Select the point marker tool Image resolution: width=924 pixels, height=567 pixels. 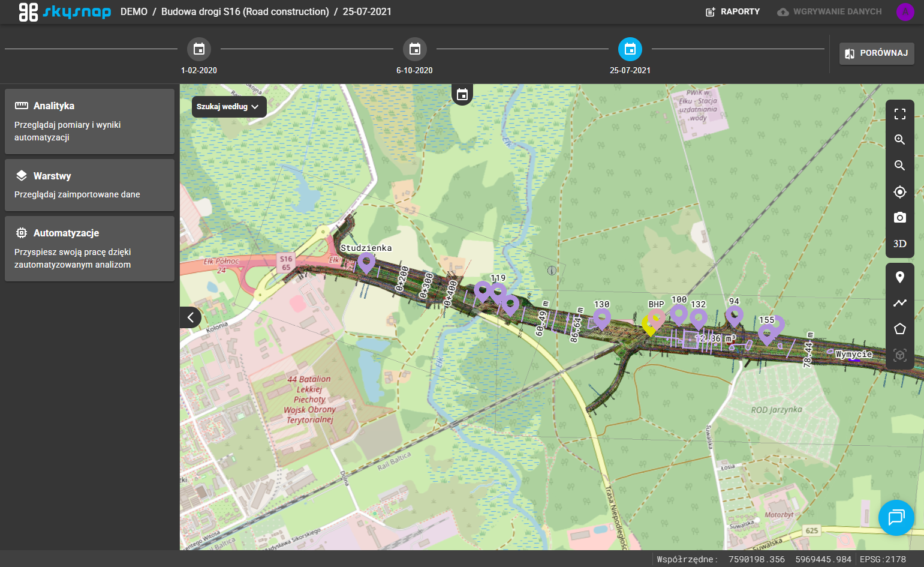click(x=899, y=277)
